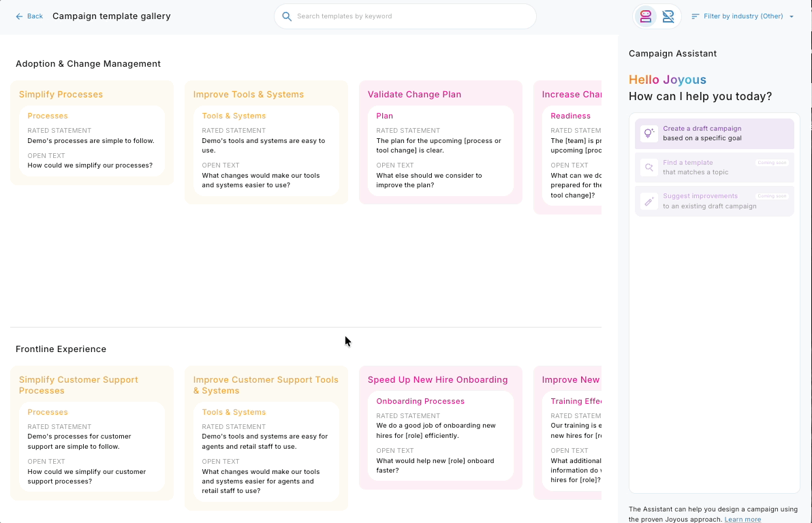Click the Back text link

[x=35, y=16]
